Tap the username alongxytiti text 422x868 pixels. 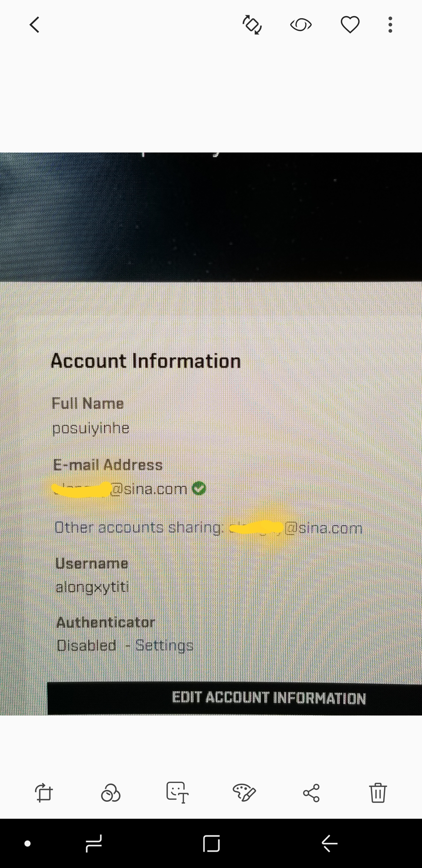pyautogui.click(x=92, y=587)
